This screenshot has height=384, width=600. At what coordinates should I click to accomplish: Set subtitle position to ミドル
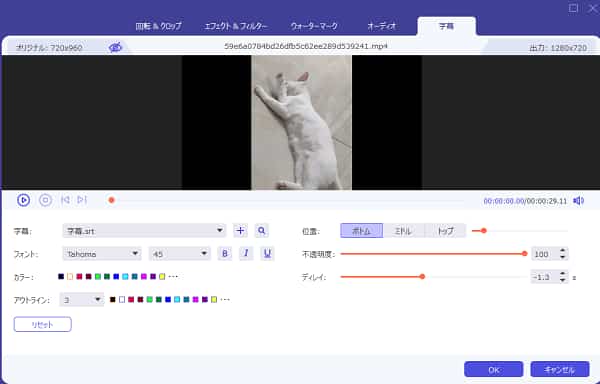click(403, 231)
